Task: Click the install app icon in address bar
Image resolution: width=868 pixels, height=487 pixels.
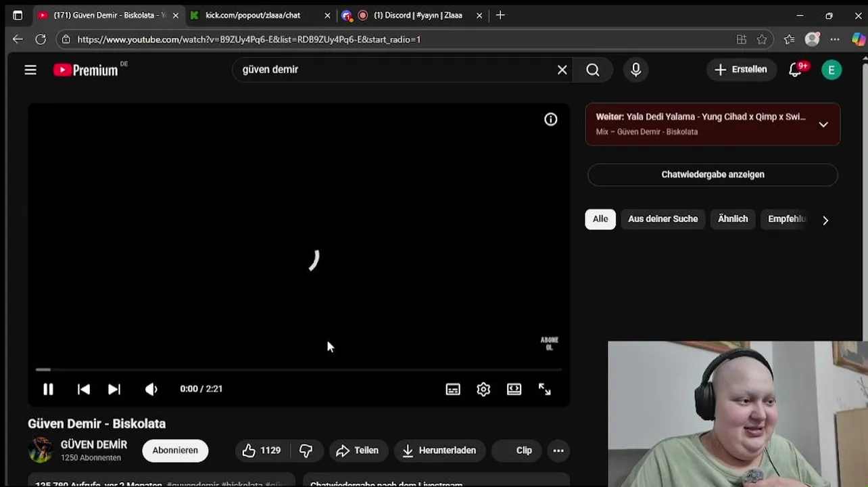Action: tap(742, 39)
